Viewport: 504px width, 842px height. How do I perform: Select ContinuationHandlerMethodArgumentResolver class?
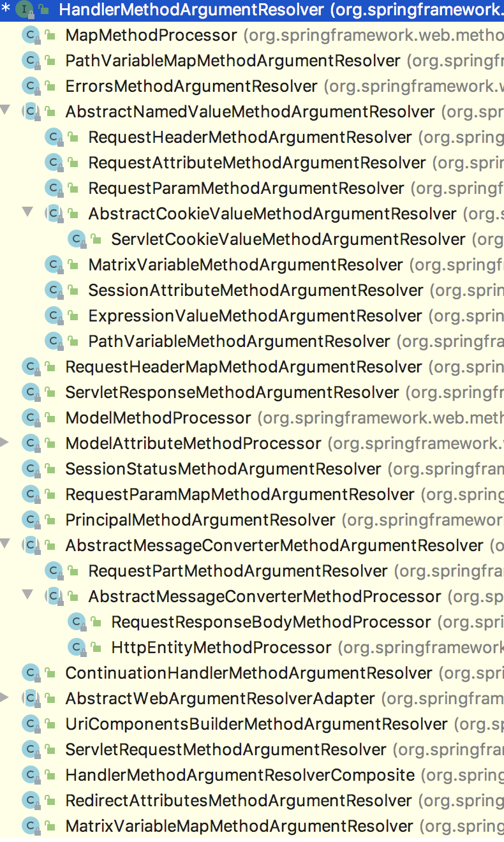click(249, 673)
